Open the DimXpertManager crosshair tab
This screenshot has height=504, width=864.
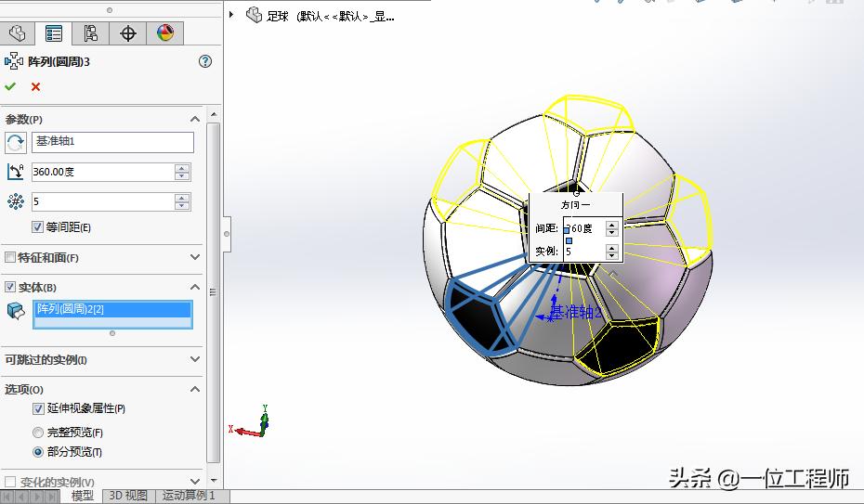pyautogui.click(x=128, y=34)
